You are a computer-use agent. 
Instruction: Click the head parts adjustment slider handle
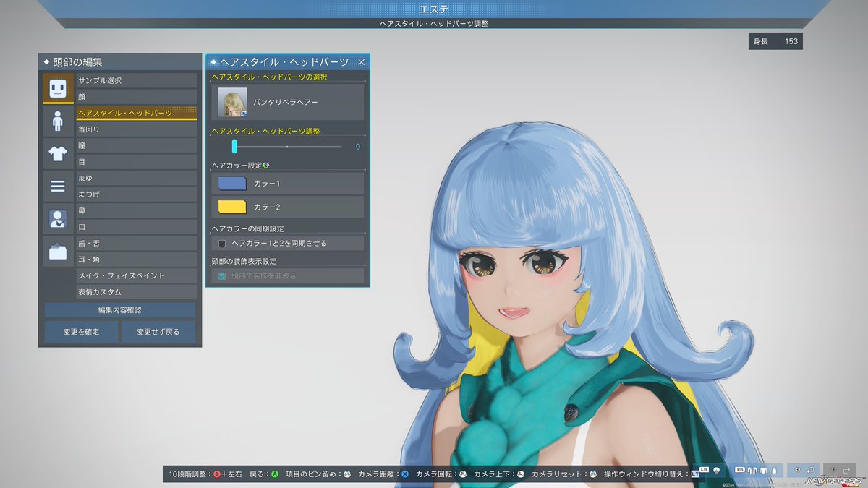pyautogui.click(x=234, y=147)
